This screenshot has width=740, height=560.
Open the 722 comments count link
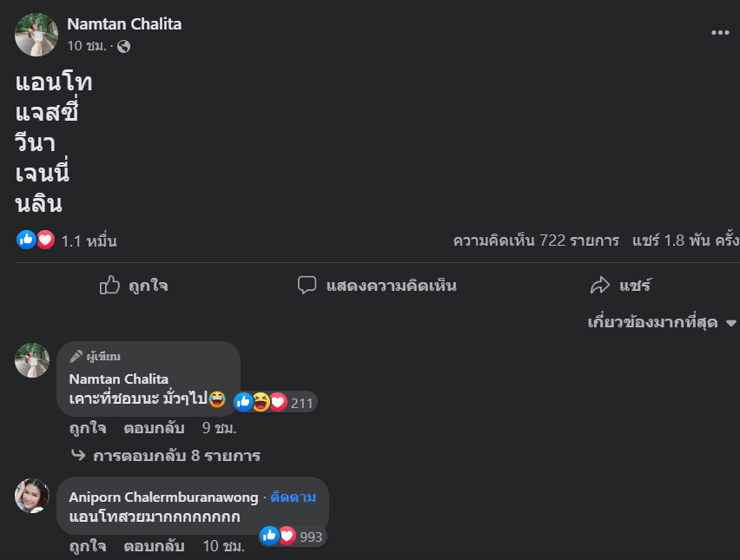[x=536, y=240]
